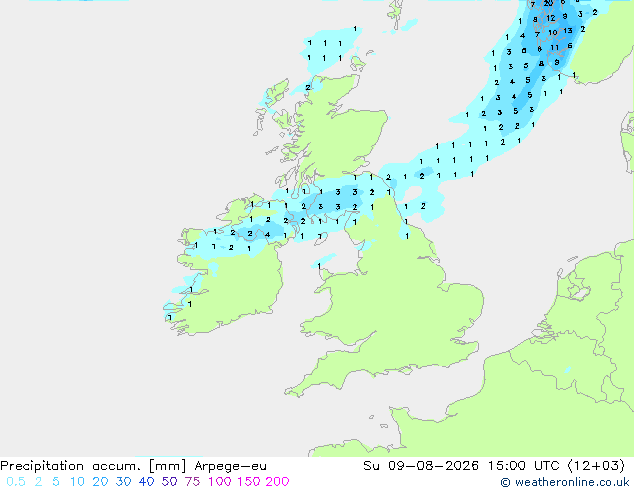Click the 40 mm legend value

(146, 482)
